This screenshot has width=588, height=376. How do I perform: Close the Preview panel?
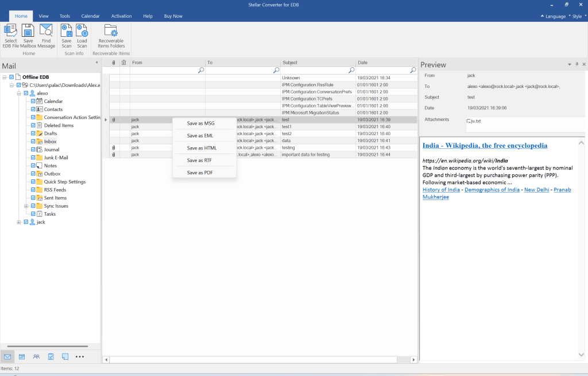pos(584,64)
